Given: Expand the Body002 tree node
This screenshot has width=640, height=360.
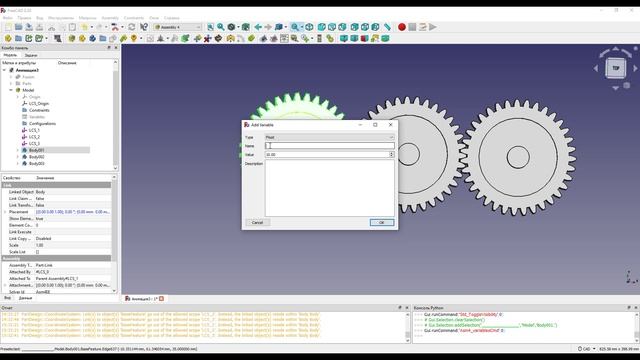Looking at the screenshot, I should [x=18, y=157].
